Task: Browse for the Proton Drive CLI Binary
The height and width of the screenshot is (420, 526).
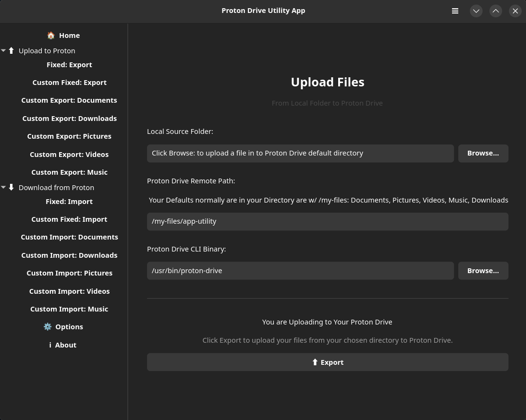Action: (483, 271)
